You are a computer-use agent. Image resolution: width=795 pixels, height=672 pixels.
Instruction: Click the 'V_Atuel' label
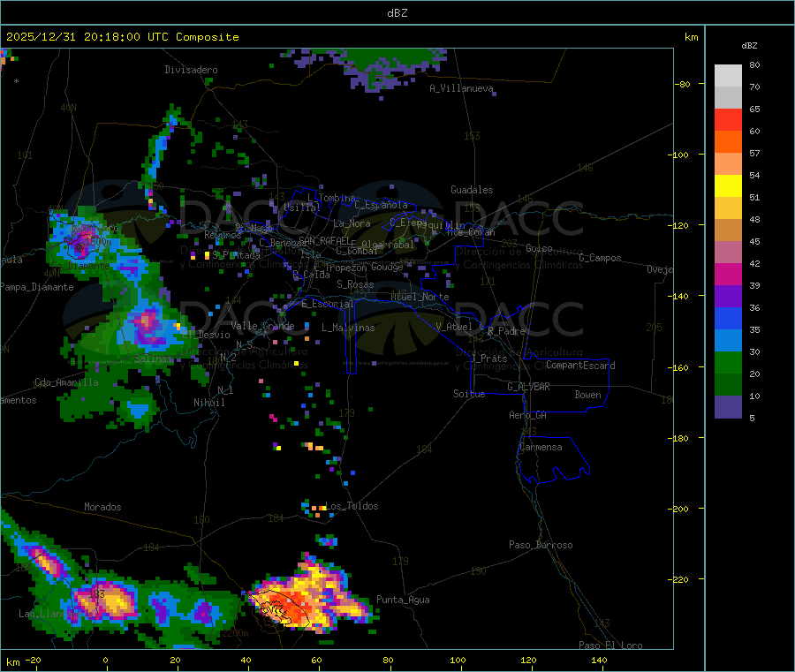pyautogui.click(x=454, y=327)
